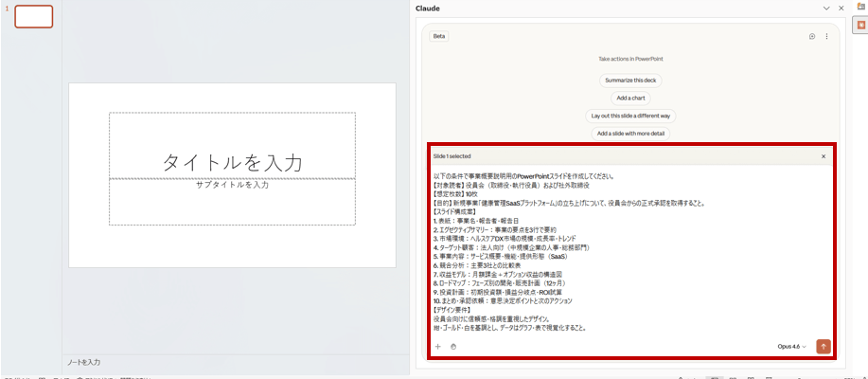Image resolution: width=868 pixels, height=379 pixels.
Task: Click the hand icon beside the plus
Action: [453, 347]
